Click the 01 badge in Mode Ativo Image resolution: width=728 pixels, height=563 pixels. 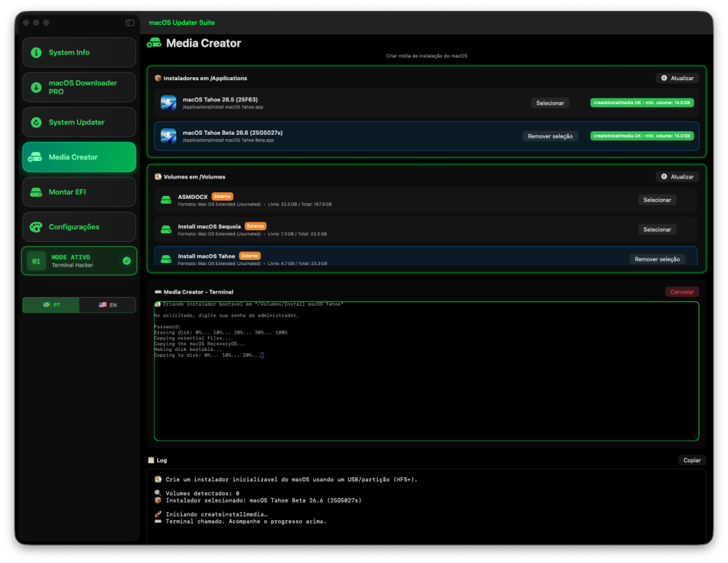(36, 261)
